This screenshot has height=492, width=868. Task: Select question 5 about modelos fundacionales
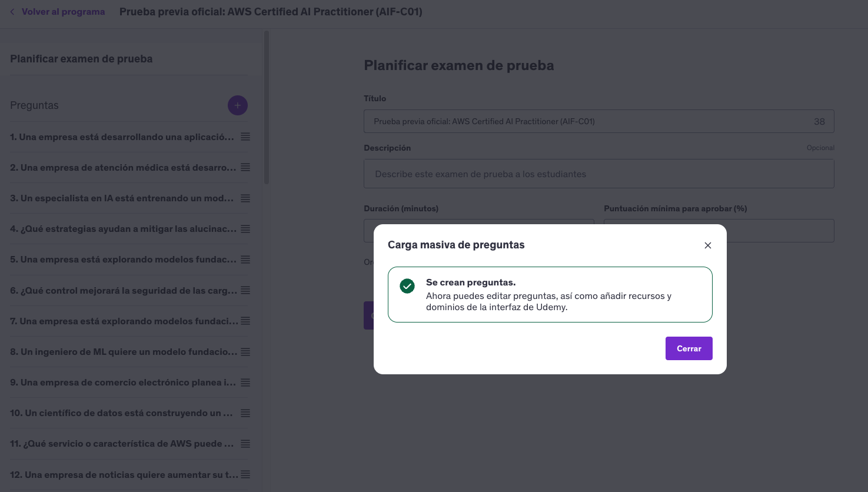122,260
